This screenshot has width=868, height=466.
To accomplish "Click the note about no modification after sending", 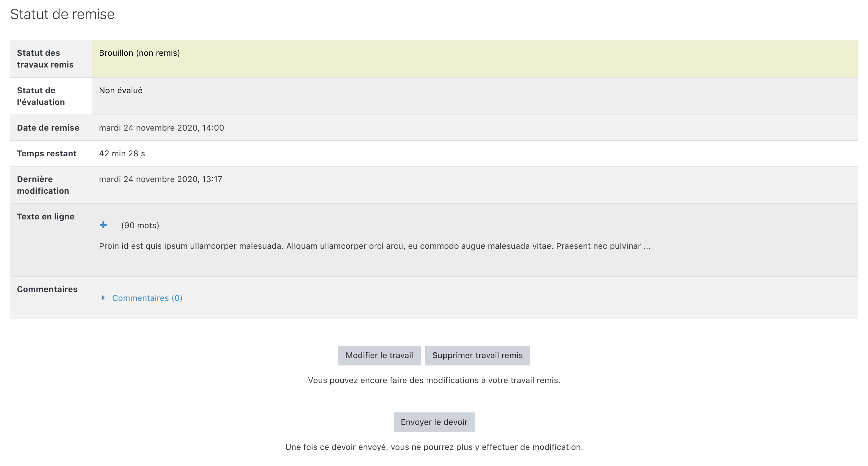I will (434, 447).
